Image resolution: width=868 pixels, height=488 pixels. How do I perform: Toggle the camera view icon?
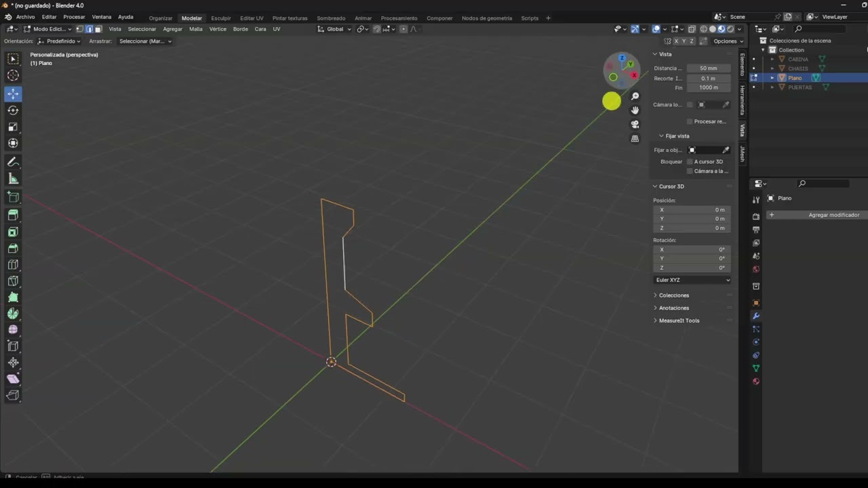point(635,125)
